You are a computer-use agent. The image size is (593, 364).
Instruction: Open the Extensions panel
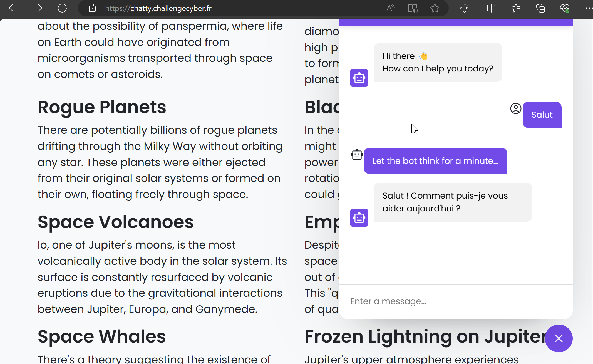tap(464, 8)
